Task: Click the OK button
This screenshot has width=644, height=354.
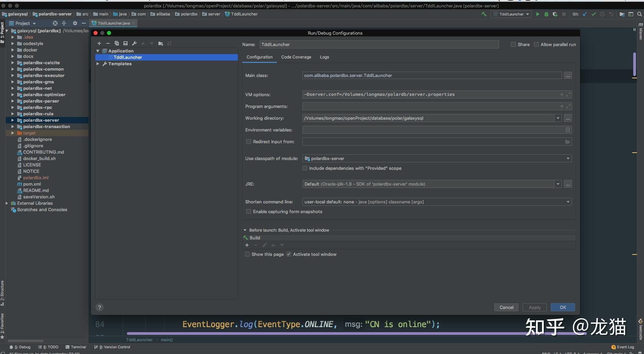Action: pos(563,307)
